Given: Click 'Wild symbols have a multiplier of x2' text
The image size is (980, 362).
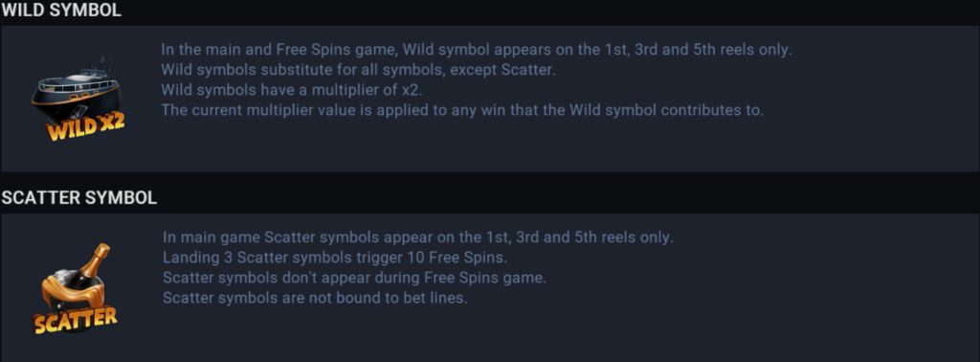Looking at the screenshot, I should [292, 90].
